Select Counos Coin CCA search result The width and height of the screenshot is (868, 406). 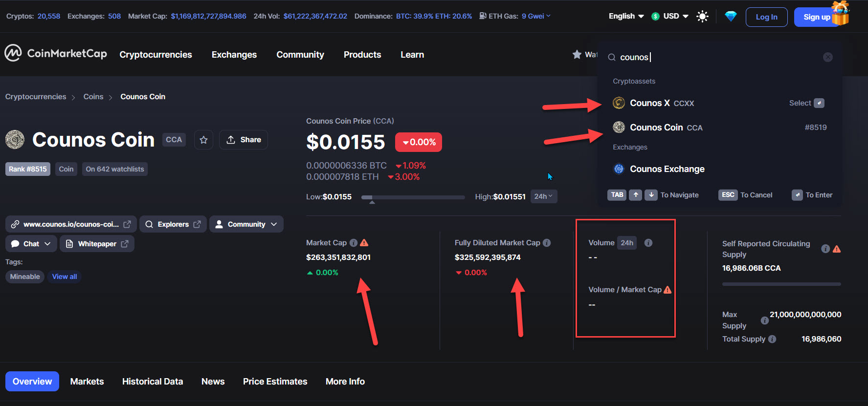click(719, 128)
